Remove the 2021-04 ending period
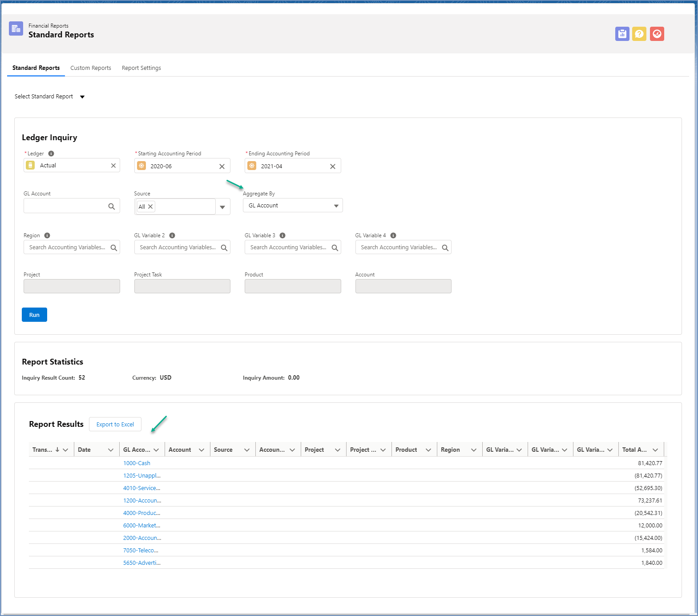This screenshot has height=616, width=698. tap(332, 166)
